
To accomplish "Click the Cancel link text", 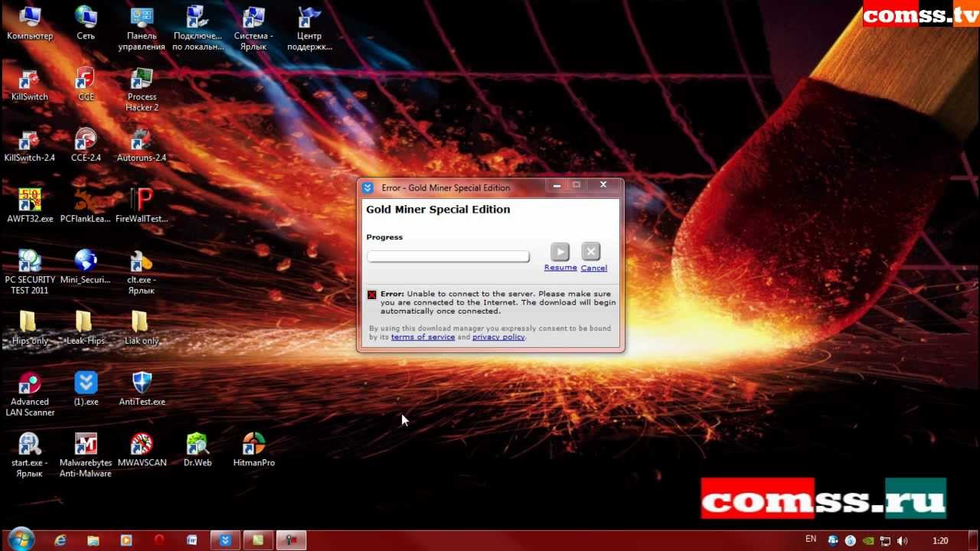I will pyautogui.click(x=594, y=268).
